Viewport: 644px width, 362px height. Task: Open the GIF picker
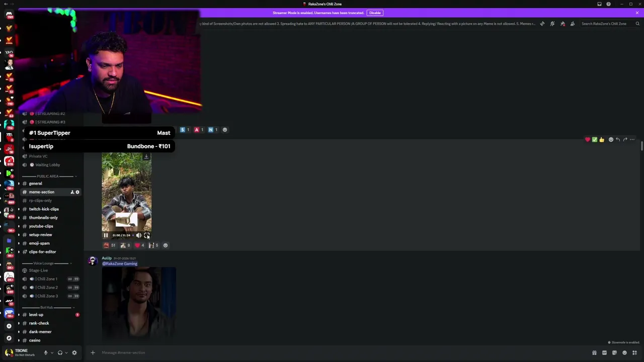(604, 352)
